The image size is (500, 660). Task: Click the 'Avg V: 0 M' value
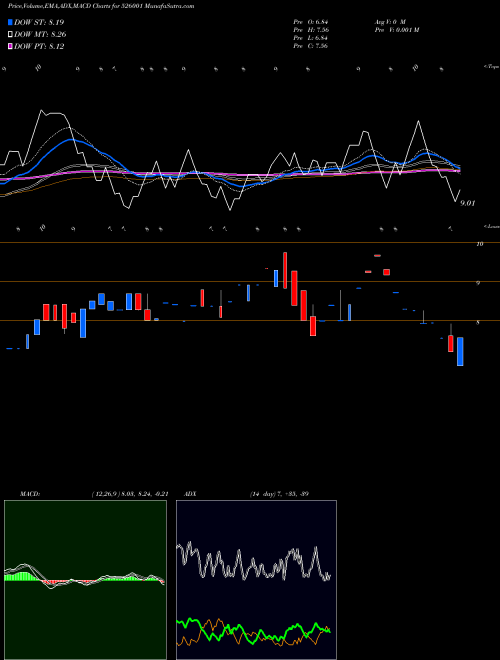390,22
